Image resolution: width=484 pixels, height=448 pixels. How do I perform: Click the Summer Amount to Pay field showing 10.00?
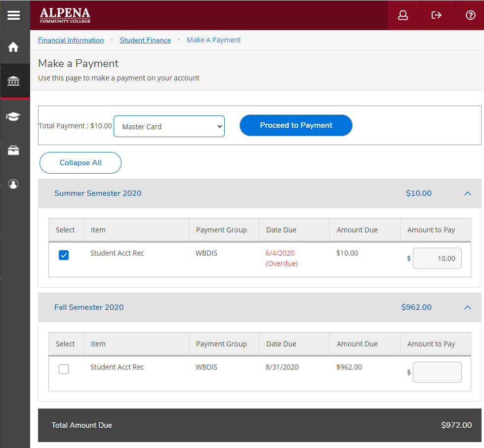pyautogui.click(x=437, y=259)
